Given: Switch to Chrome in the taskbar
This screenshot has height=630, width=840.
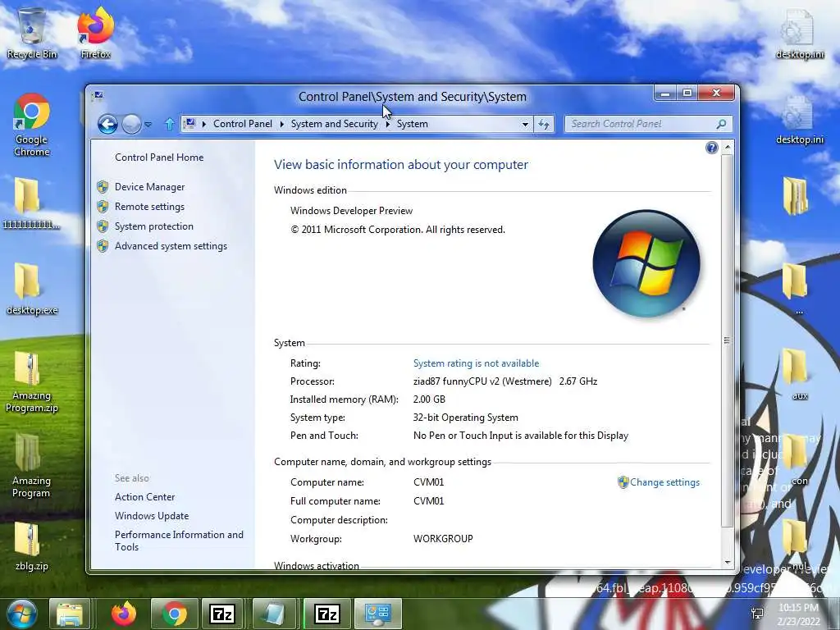Looking at the screenshot, I should tap(175, 614).
